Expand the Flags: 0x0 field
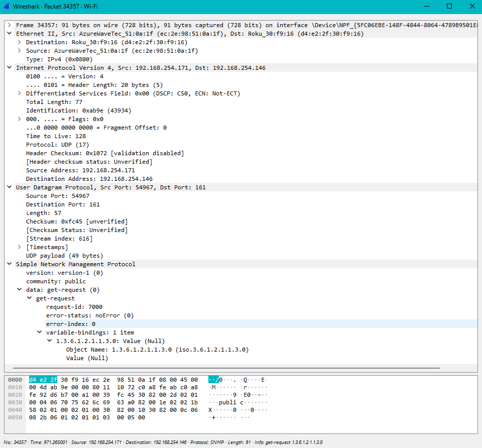482x448 pixels. 19,119
